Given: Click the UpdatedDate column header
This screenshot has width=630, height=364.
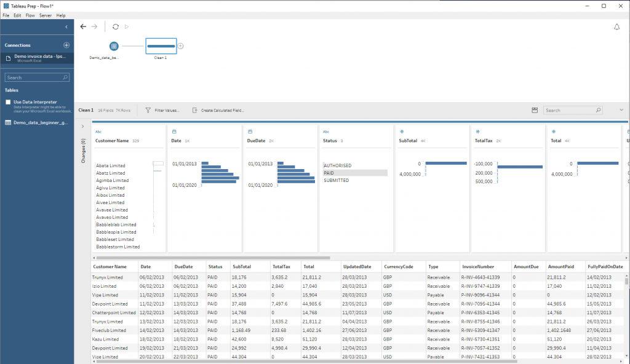Looking at the screenshot, I should tap(361, 266).
